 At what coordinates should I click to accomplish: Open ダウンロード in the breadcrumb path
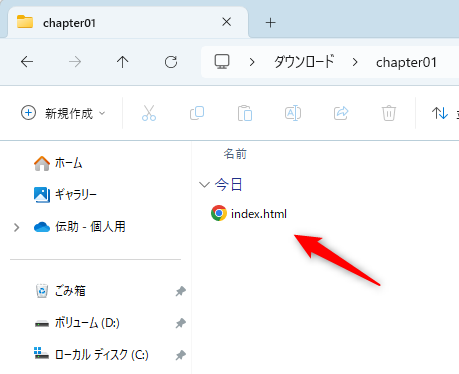pyautogui.click(x=304, y=62)
